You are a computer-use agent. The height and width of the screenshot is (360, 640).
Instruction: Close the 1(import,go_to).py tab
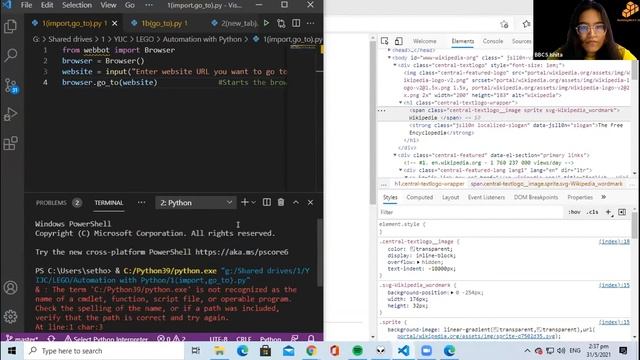115,23
